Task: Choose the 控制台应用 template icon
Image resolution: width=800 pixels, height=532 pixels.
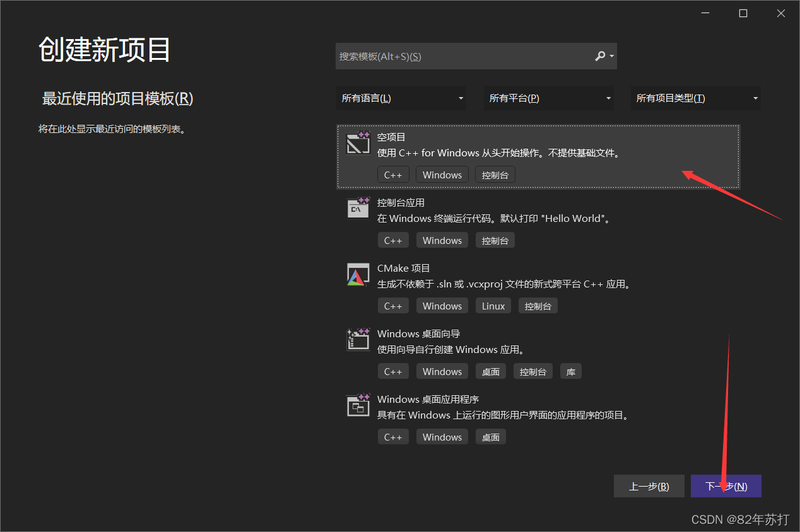Action: click(358, 209)
